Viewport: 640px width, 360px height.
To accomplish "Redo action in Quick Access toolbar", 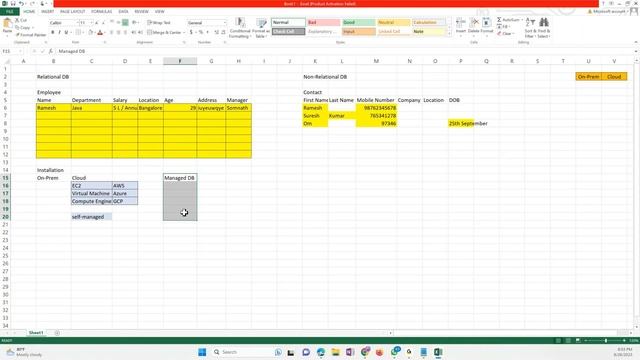I will tap(31, 3).
